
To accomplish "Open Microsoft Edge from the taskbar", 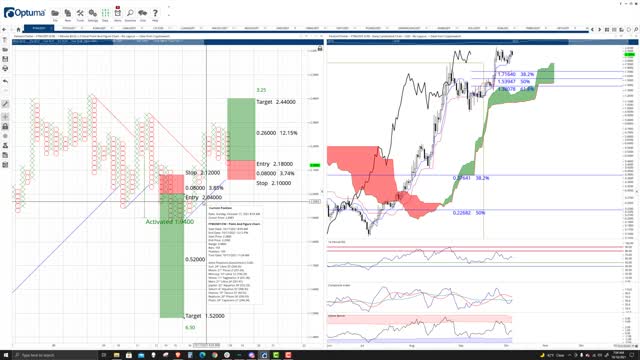I will pos(202,355).
